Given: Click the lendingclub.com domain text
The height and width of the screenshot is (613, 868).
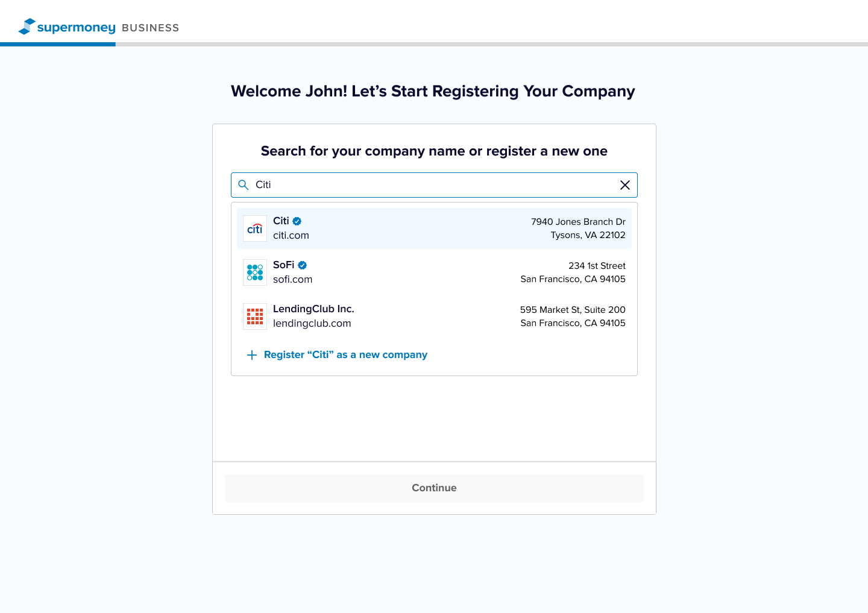Looking at the screenshot, I should 312,324.
